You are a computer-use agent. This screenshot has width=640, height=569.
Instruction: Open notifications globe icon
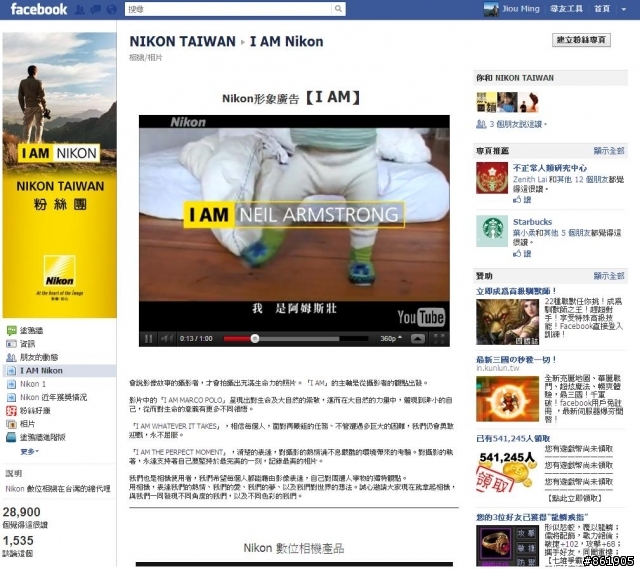(111, 9)
